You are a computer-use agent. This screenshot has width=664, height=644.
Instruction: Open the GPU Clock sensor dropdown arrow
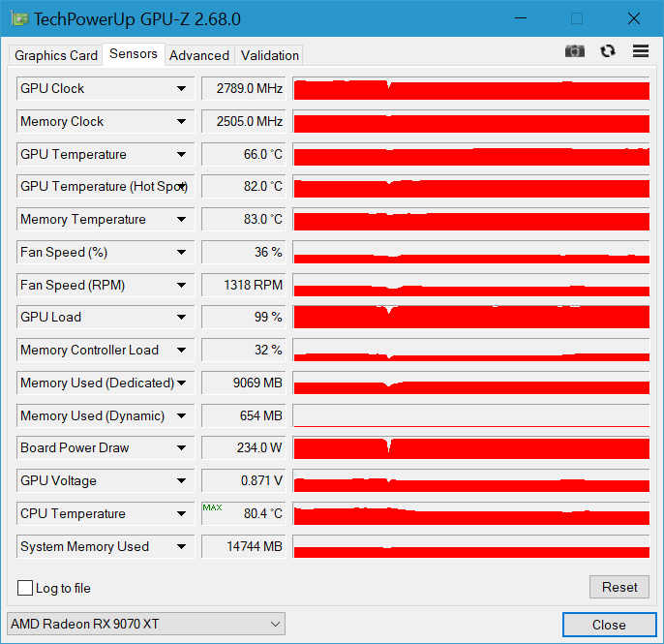pyautogui.click(x=181, y=88)
